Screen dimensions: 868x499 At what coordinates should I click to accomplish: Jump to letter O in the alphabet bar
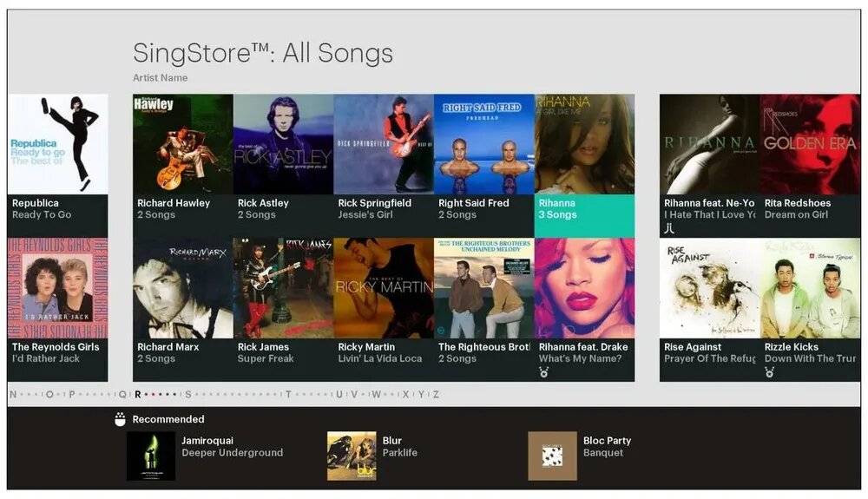49,395
